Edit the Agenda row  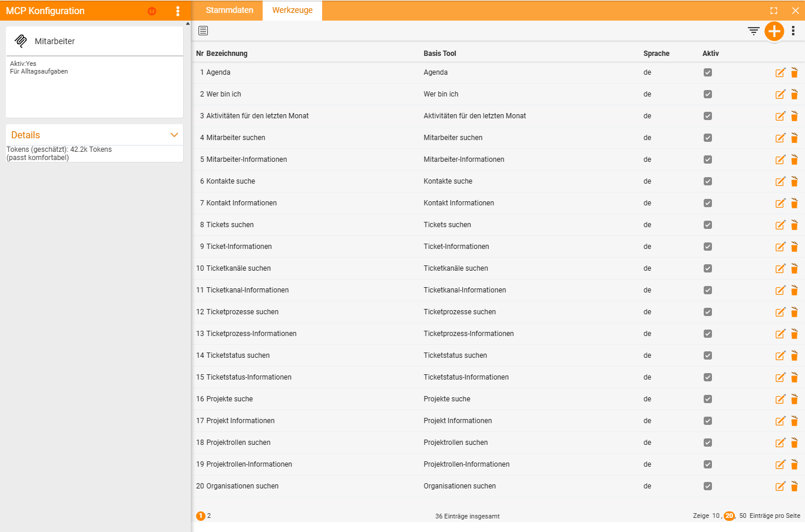780,72
